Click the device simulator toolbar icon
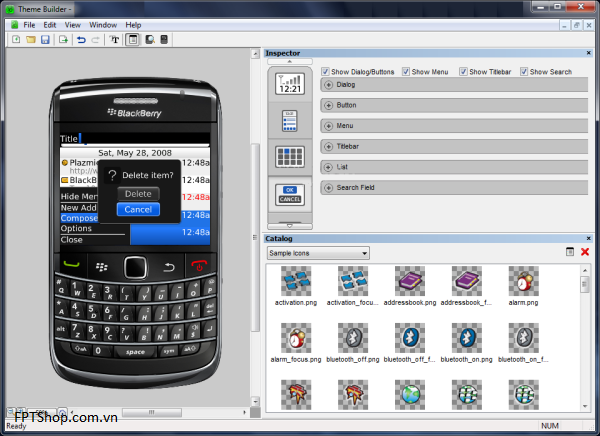Screen dimensions: 600x436 coord(164,39)
